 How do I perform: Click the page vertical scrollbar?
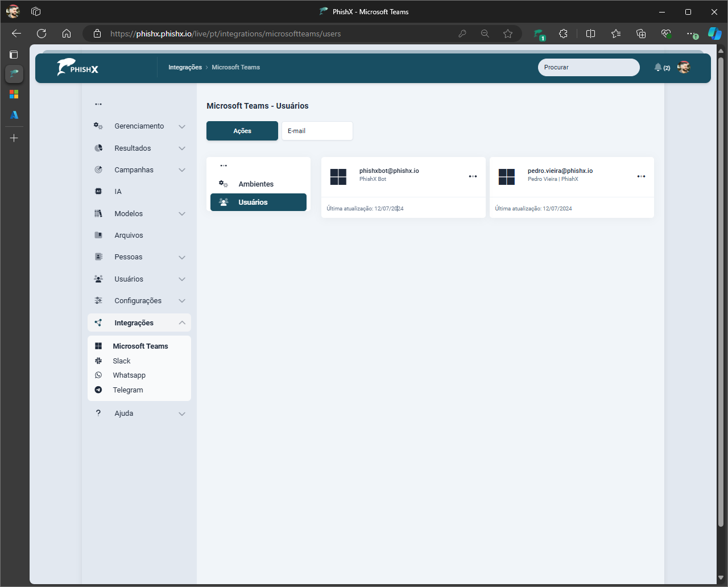721,291
